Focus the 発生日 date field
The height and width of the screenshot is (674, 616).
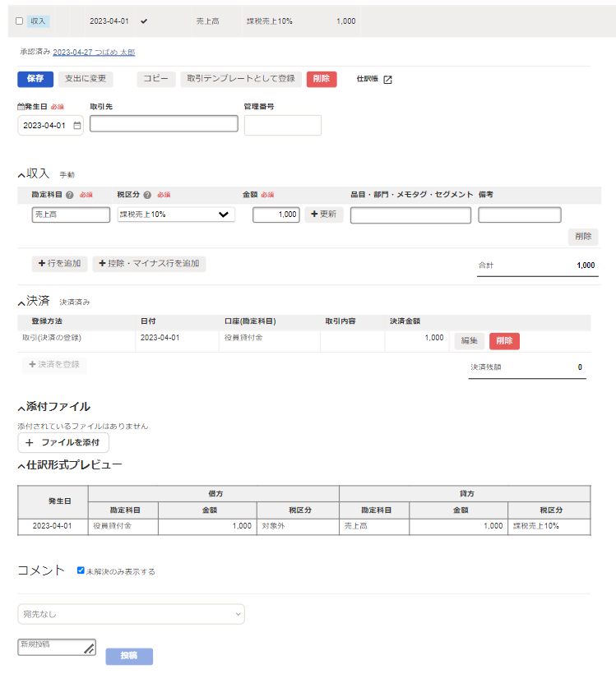[x=50, y=126]
